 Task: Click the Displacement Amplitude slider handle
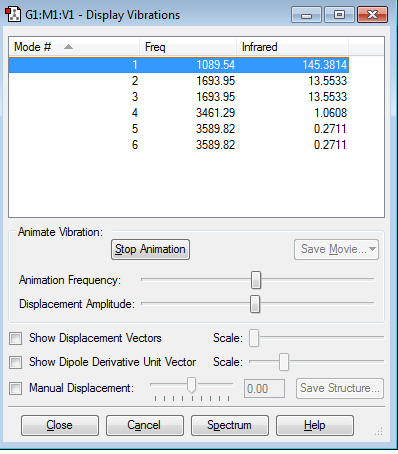click(x=255, y=304)
